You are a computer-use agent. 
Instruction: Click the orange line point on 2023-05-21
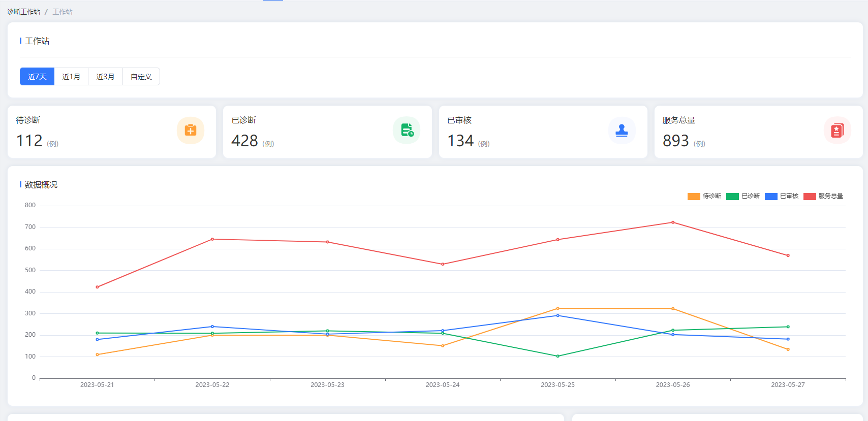pos(97,354)
